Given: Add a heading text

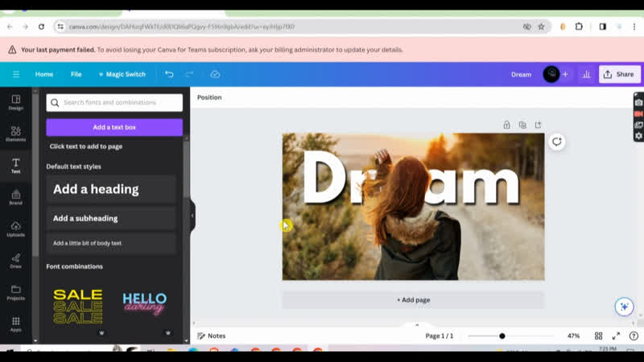Looking at the screenshot, I should [111, 189].
